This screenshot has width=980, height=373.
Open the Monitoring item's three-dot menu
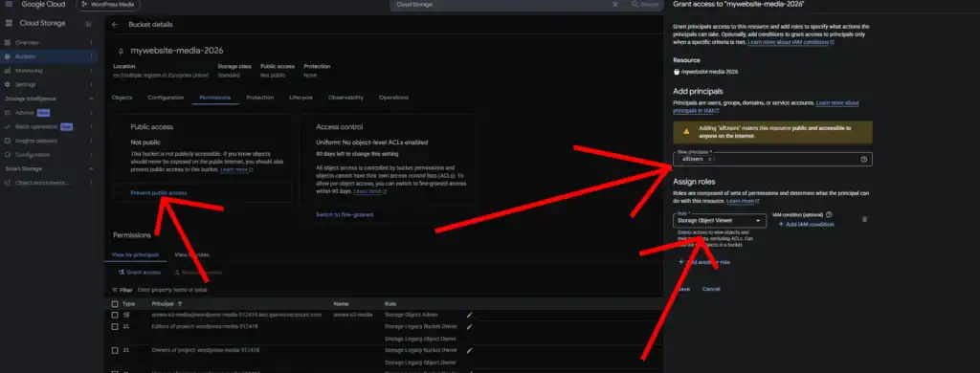(91, 71)
